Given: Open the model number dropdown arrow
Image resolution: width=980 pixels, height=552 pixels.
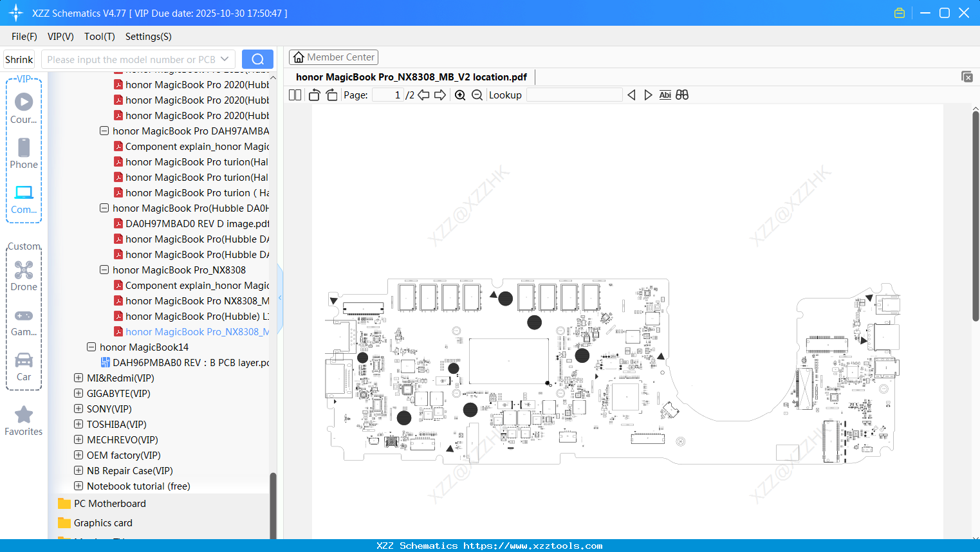Looking at the screenshot, I should click(225, 59).
